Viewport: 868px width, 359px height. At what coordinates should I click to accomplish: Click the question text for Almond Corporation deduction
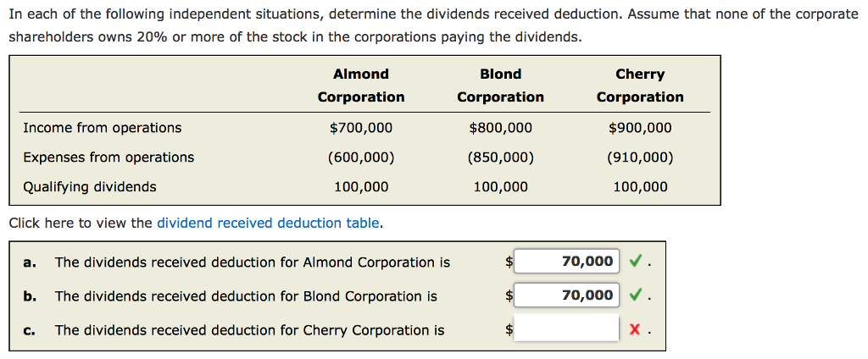(253, 262)
